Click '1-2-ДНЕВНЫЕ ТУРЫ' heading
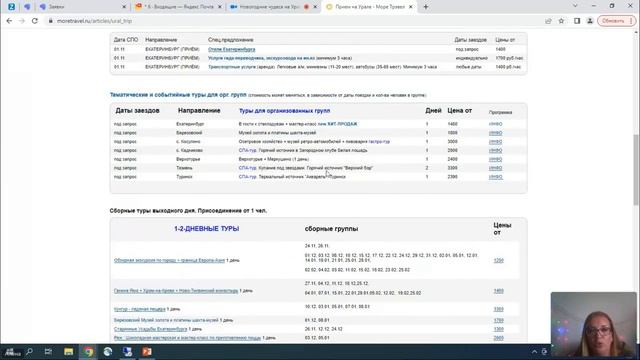Viewport: 640px width, 360px height. pyautogui.click(x=207, y=229)
